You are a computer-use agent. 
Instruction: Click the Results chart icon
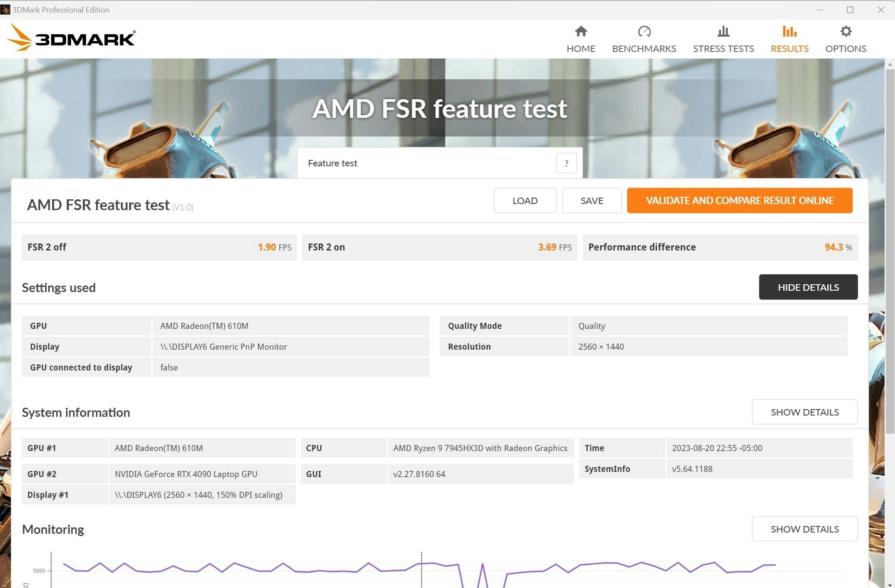[x=789, y=31]
